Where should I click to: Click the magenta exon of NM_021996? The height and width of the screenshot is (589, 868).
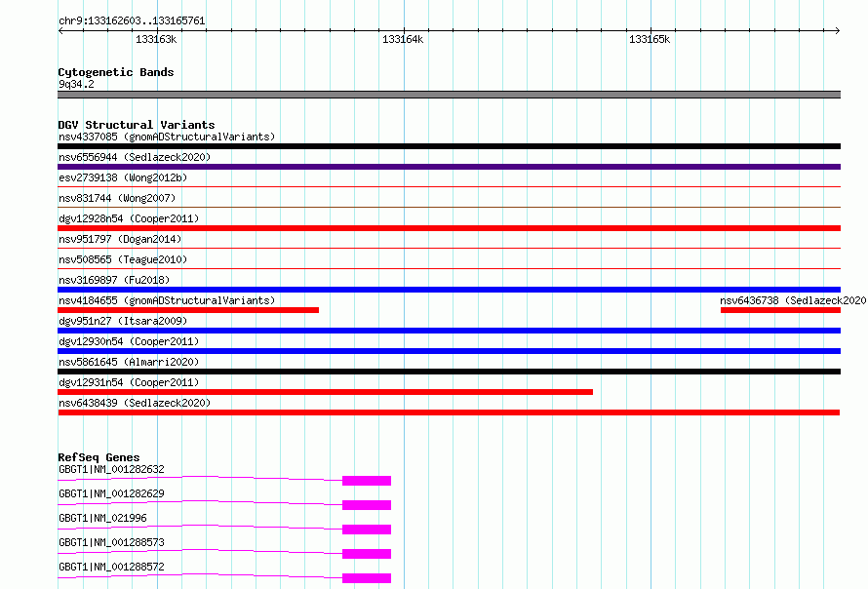click(367, 530)
